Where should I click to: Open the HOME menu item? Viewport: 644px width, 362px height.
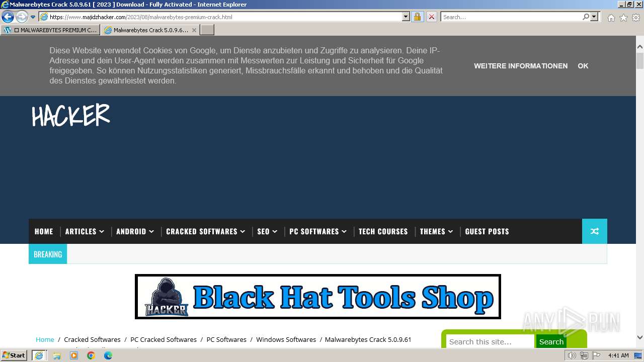click(x=44, y=231)
